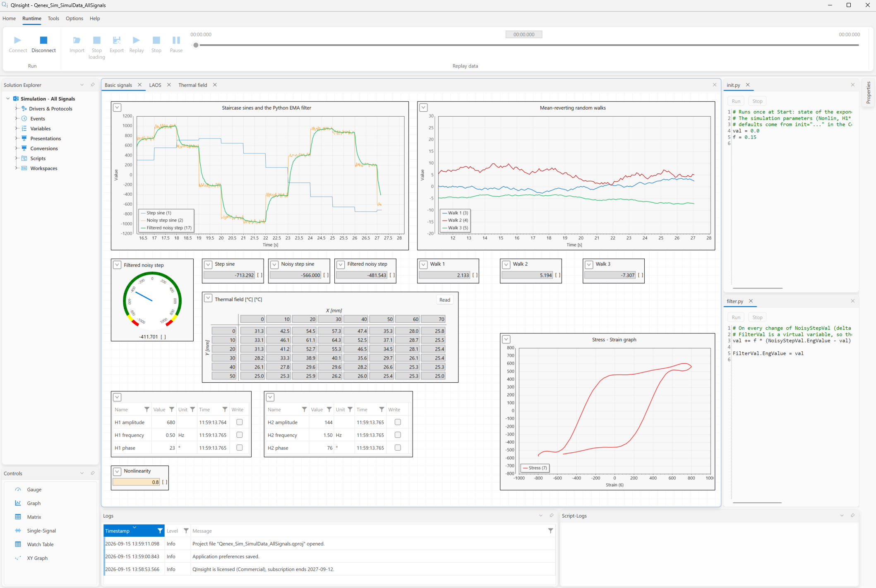The width and height of the screenshot is (876, 588).
Task: Open the Properties side panel
Action: (x=868, y=92)
